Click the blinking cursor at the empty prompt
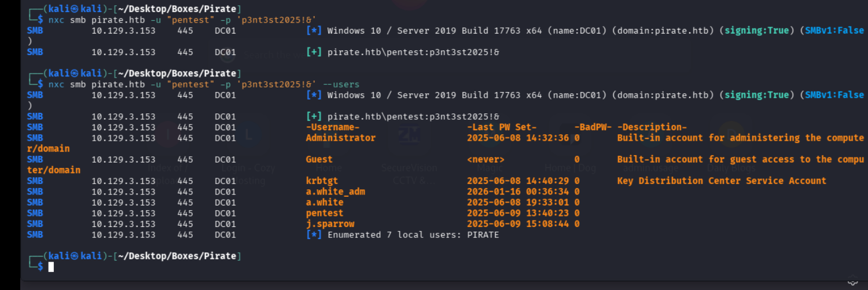The height and width of the screenshot is (290, 868). tap(51, 267)
